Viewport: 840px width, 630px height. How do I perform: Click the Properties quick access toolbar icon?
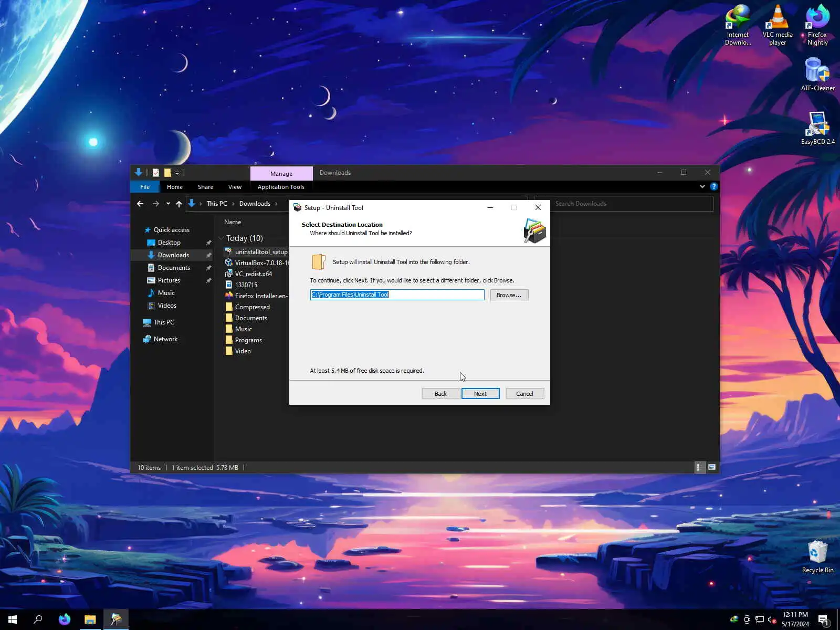pyautogui.click(x=156, y=172)
